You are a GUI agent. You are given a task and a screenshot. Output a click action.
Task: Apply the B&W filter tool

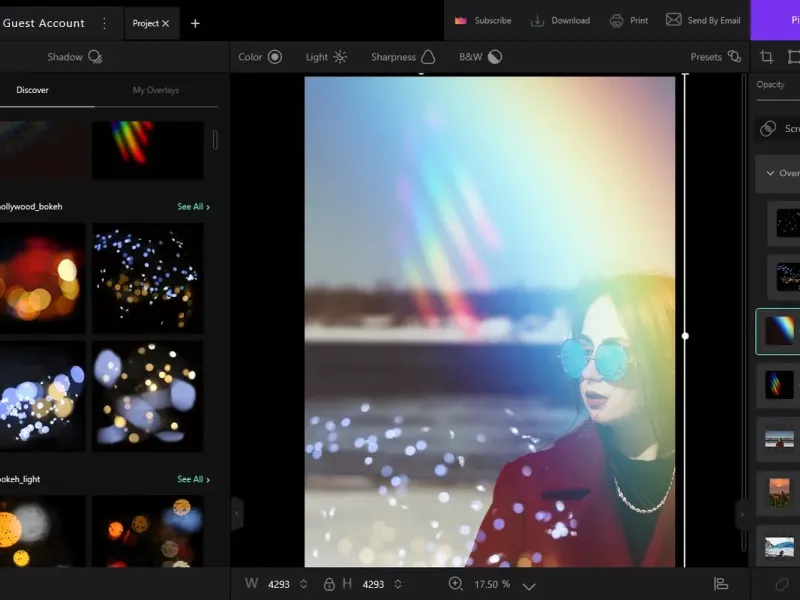[480, 57]
